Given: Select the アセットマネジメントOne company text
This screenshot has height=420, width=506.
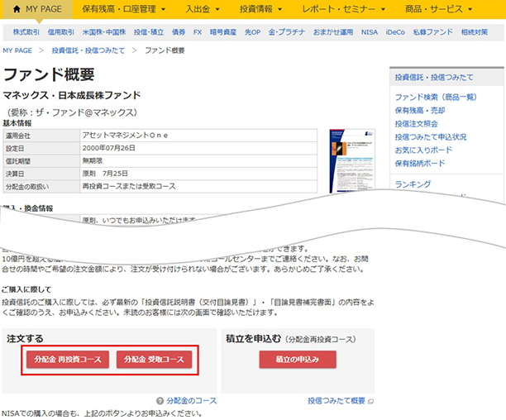Looking at the screenshot, I should [x=125, y=135].
